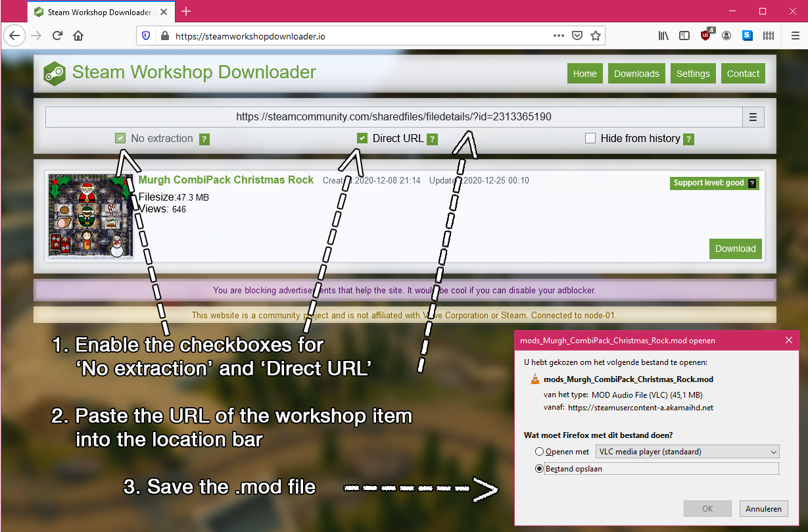Open Firefox hamburger application menu
This screenshot has width=808, height=532.
click(x=796, y=36)
